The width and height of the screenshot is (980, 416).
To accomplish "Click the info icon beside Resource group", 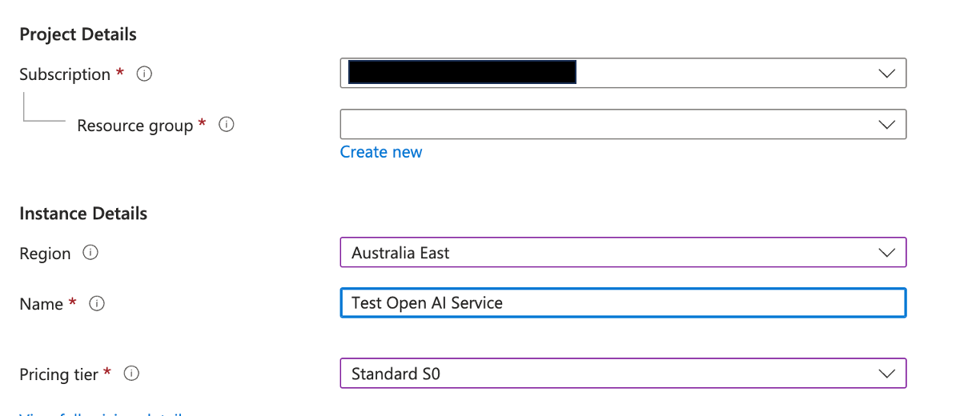I will click(x=227, y=125).
